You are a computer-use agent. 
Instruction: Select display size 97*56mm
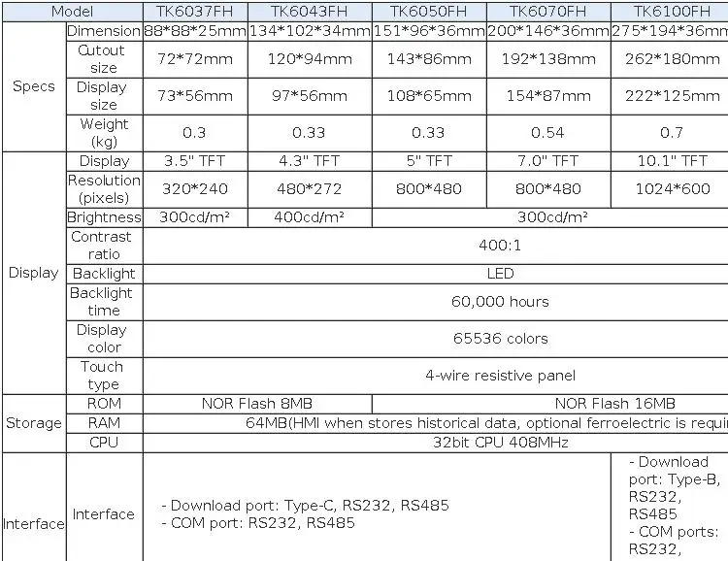[x=310, y=96]
